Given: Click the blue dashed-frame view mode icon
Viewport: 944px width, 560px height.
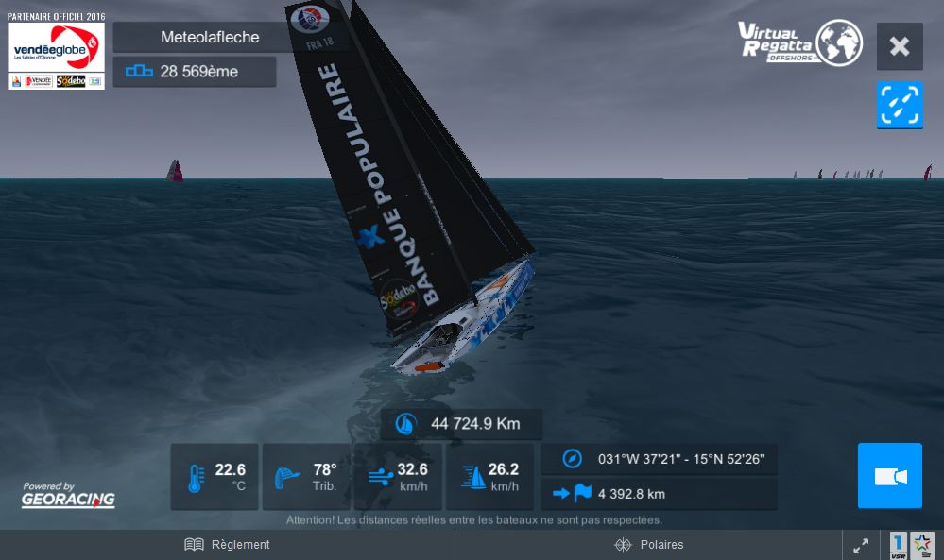Looking at the screenshot, I should tap(900, 105).
